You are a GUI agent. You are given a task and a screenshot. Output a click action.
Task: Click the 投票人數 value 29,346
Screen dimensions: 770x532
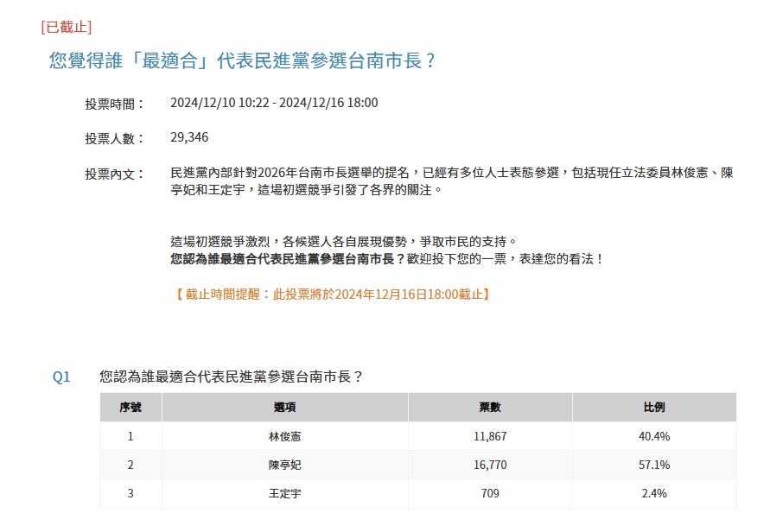189,137
